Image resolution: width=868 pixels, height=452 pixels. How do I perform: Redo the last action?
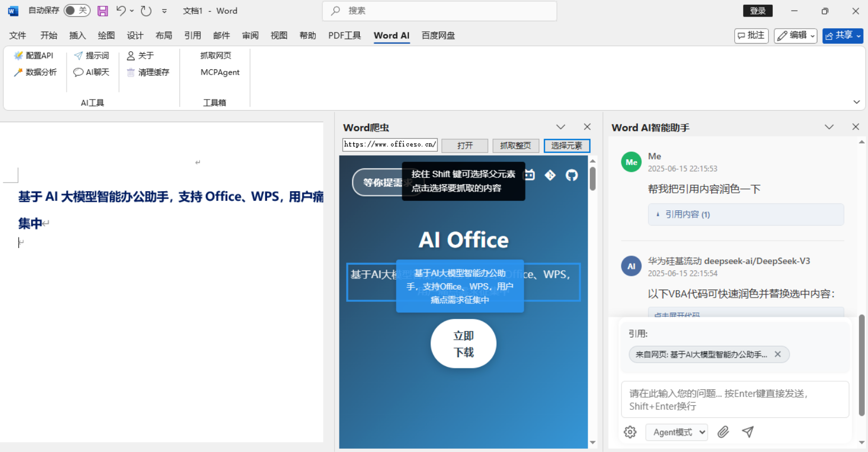point(146,11)
